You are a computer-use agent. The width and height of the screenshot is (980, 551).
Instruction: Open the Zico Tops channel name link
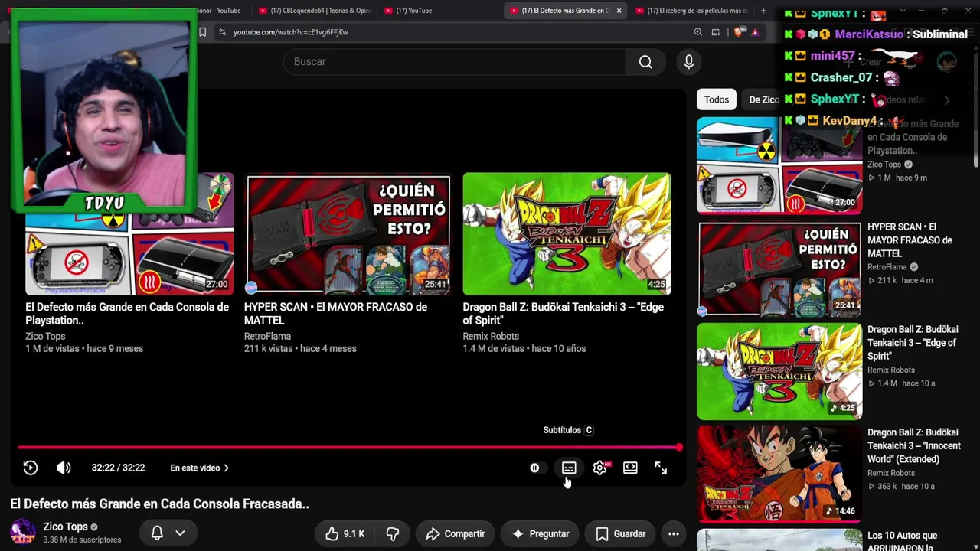[65, 527]
